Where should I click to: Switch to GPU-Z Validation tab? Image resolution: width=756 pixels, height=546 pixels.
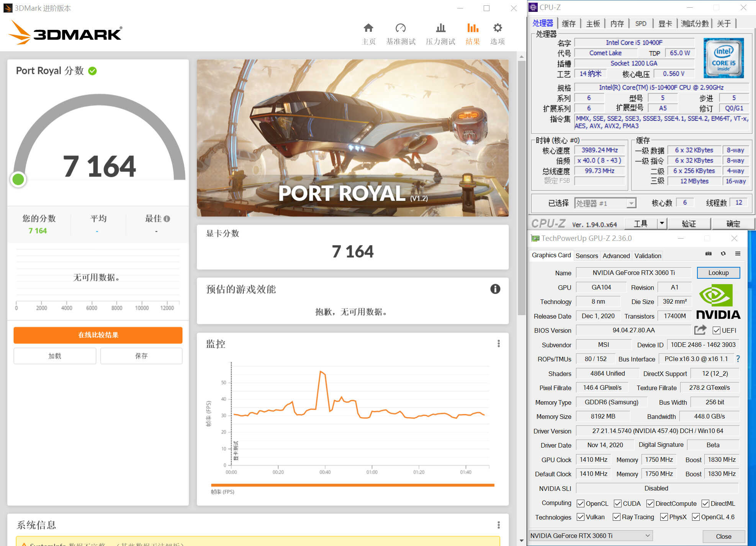pos(648,256)
